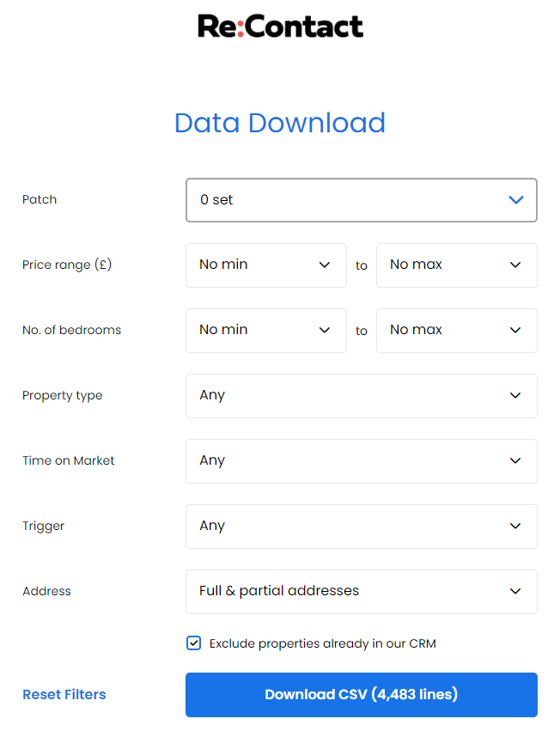The image size is (560, 737).
Task: Click the Trigger field chevron arrow
Action: (x=515, y=527)
